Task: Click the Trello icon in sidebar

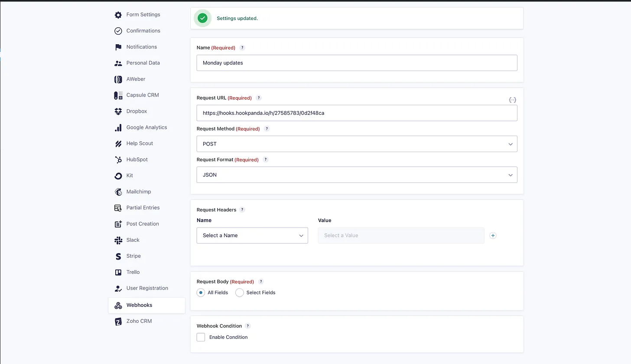Action: [118, 272]
